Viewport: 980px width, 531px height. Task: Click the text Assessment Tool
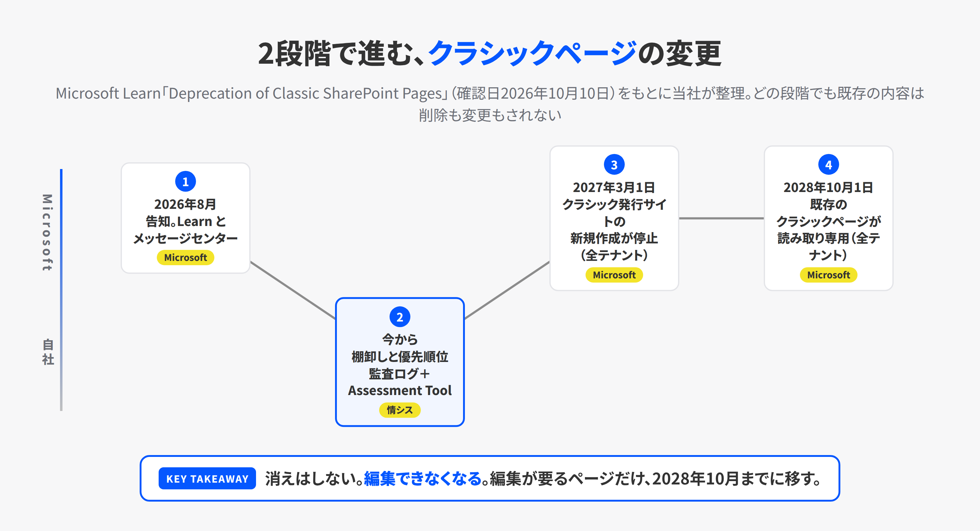400,391
